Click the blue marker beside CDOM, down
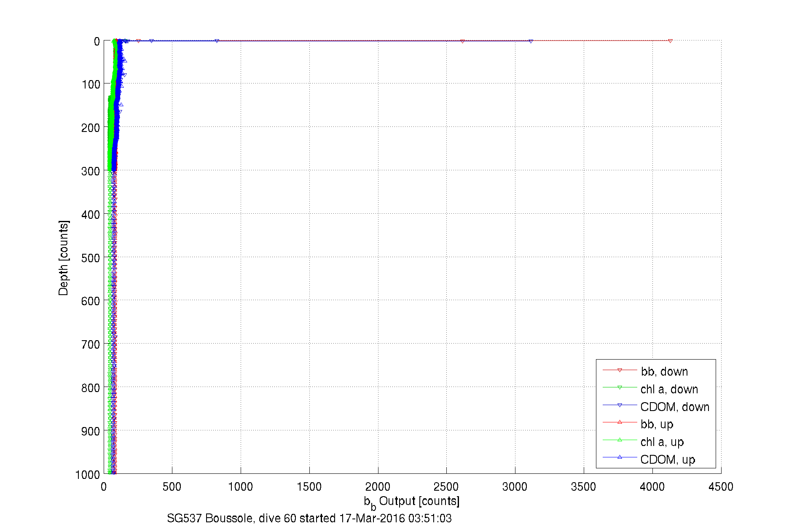 (620, 406)
